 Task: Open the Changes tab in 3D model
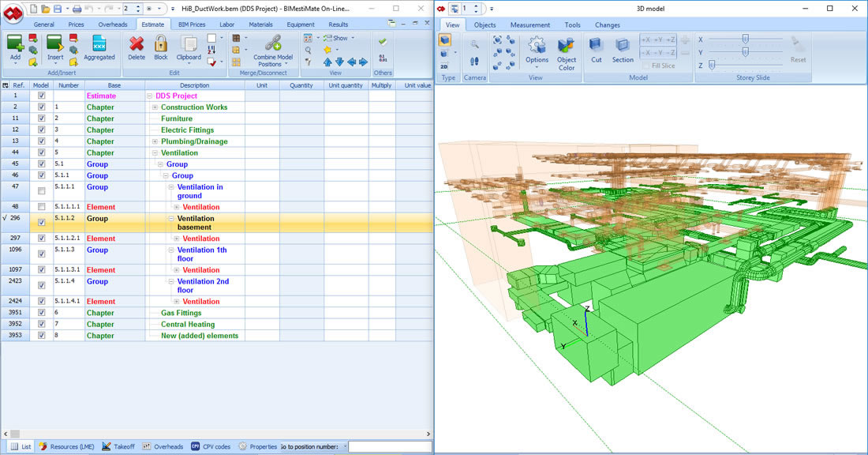tap(608, 25)
